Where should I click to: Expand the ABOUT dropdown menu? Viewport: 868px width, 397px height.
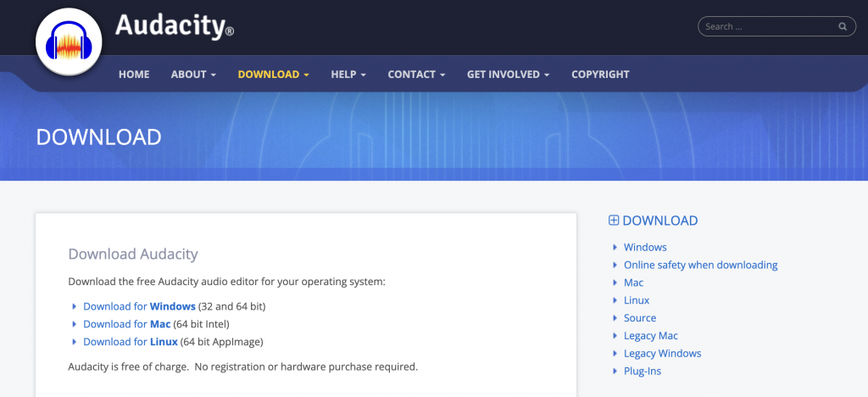(x=193, y=74)
